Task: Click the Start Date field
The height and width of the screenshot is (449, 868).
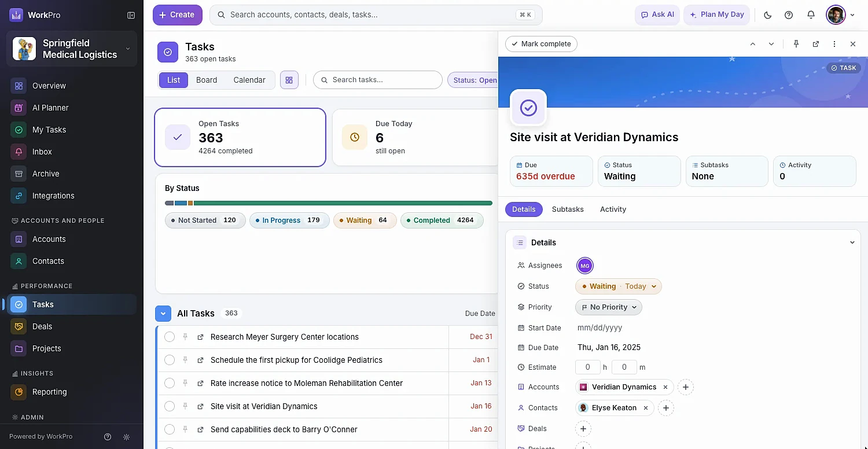Action: pyautogui.click(x=600, y=328)
